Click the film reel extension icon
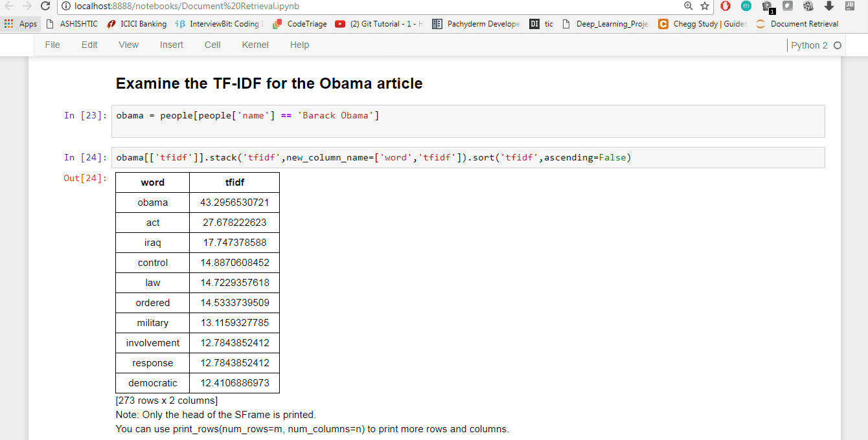 pyautogui.click(x=808, y=6)
